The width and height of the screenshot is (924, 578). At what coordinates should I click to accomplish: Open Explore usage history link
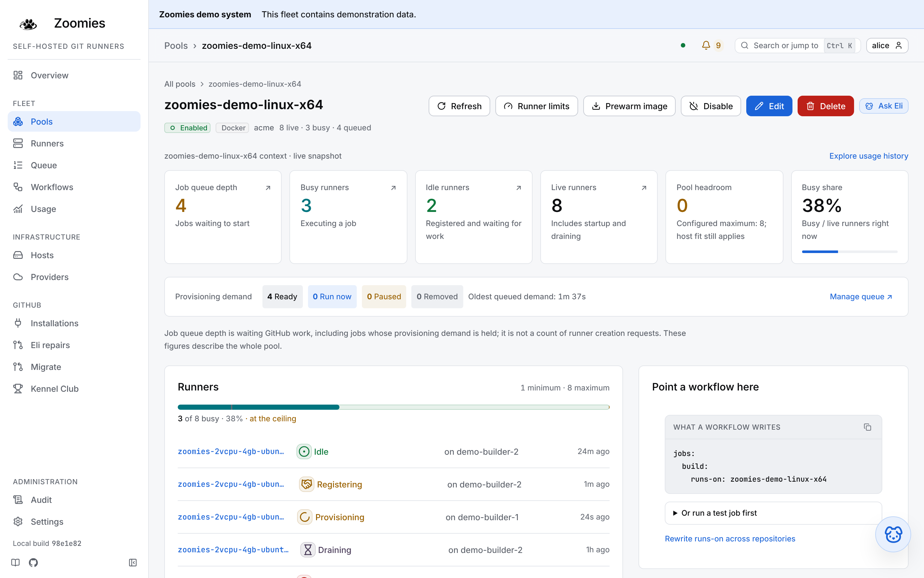point(868,156)
